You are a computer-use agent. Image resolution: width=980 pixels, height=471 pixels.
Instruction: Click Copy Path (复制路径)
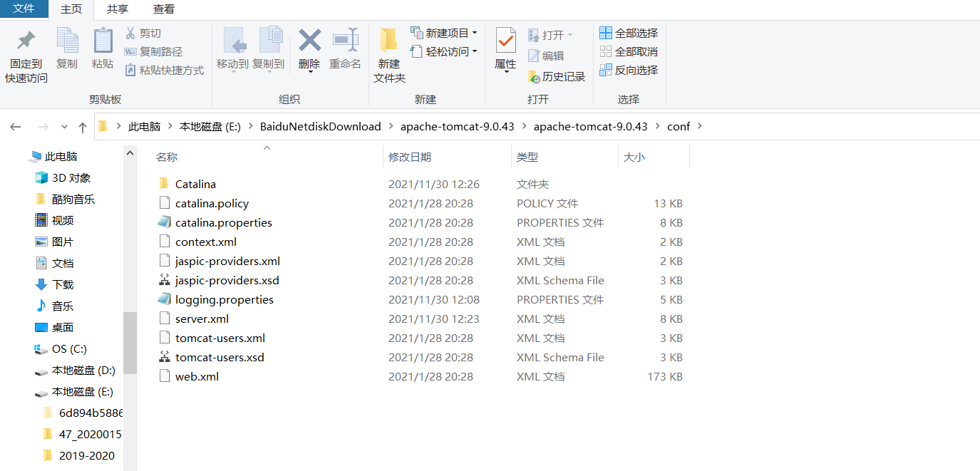pos(153,51)
